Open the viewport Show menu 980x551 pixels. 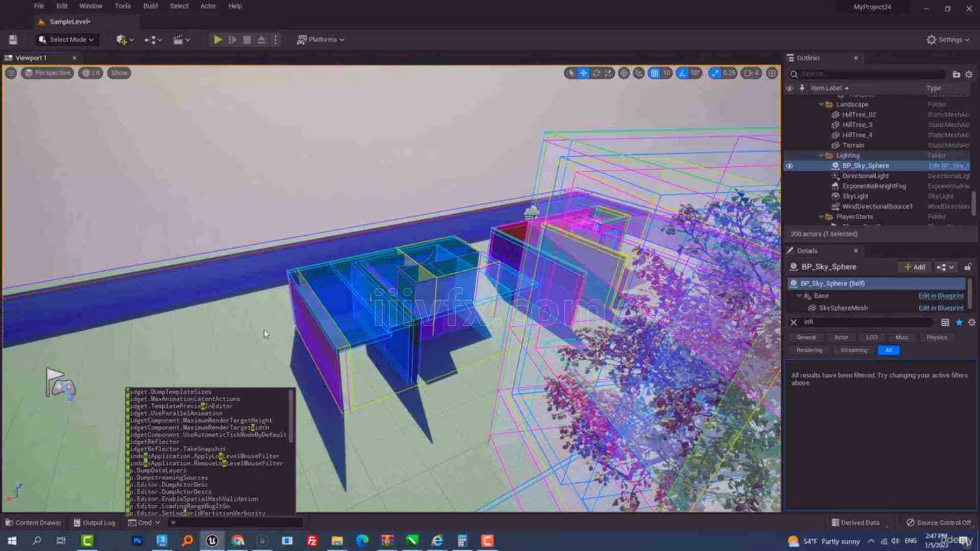119,73
